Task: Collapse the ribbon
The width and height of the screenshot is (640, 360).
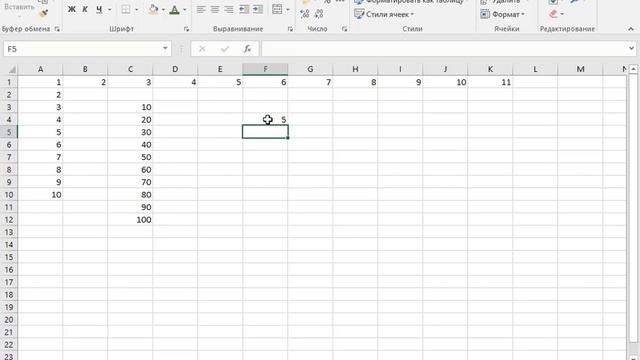Action: (x=631, y=29)
